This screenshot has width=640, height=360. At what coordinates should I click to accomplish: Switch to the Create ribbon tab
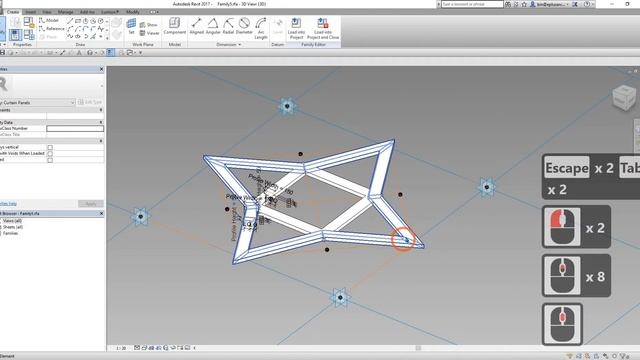click(13, 12)
